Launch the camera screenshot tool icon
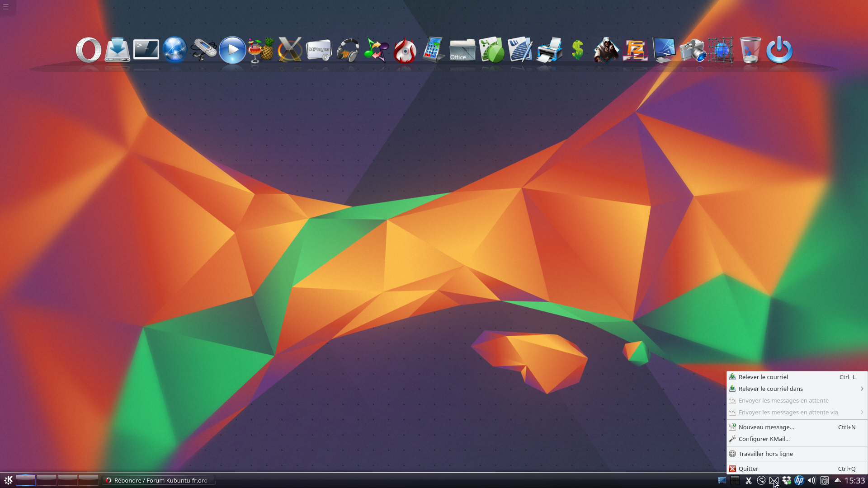 pos(693,50)
